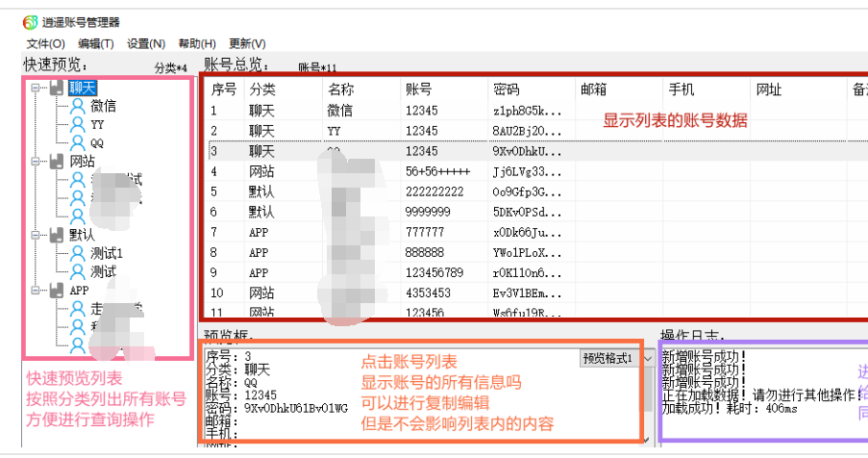Collapse the APP category tree node

tap(36, 290)
